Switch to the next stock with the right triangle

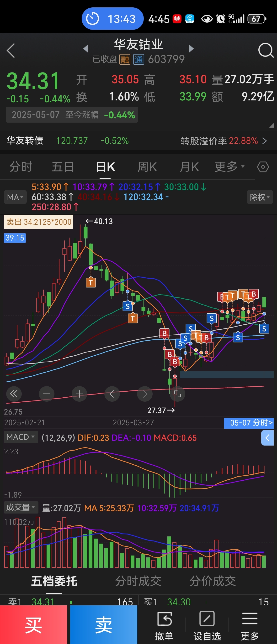192,48
